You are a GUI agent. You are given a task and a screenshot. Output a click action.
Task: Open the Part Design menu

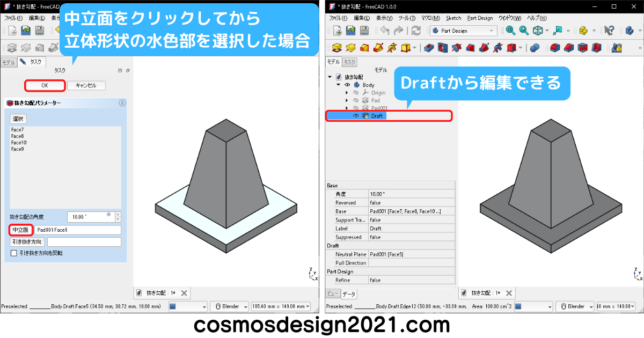480,18
